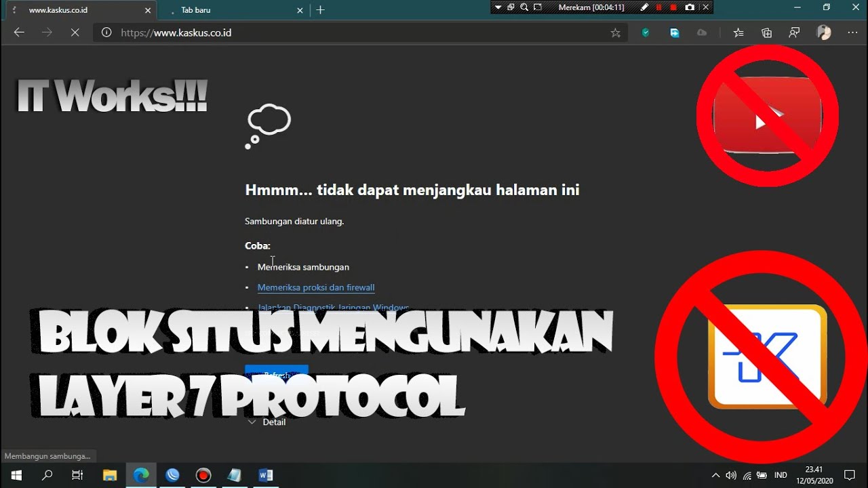This screenshot has height=488, width=868.
Task: Open the notepad-like taskbar app icon
Action: [235, 475]
